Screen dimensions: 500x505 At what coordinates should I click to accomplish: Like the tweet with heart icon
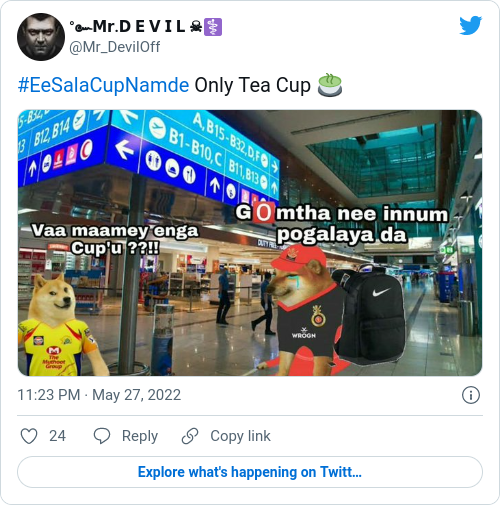29,436
